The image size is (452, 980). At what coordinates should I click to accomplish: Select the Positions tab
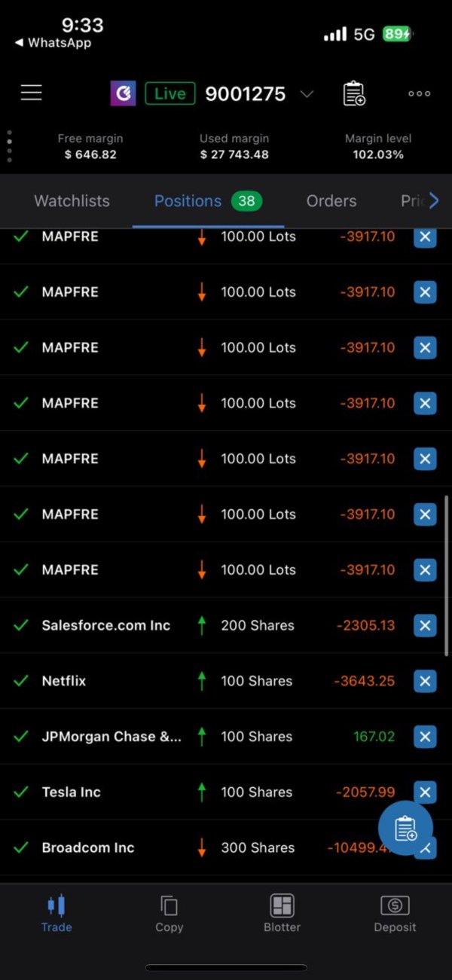(x=188, y=201)
